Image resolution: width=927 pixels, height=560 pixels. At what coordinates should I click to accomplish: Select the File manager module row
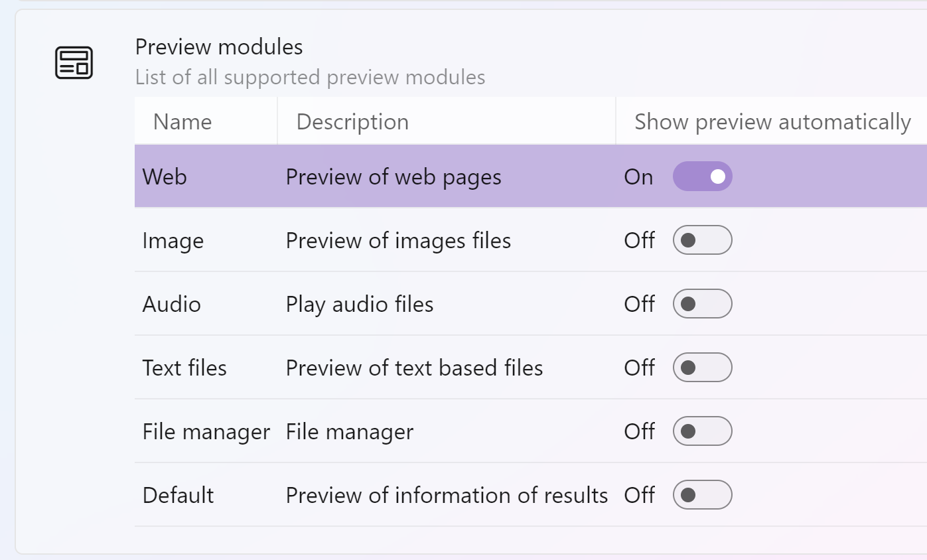click(x=206, y=431)
